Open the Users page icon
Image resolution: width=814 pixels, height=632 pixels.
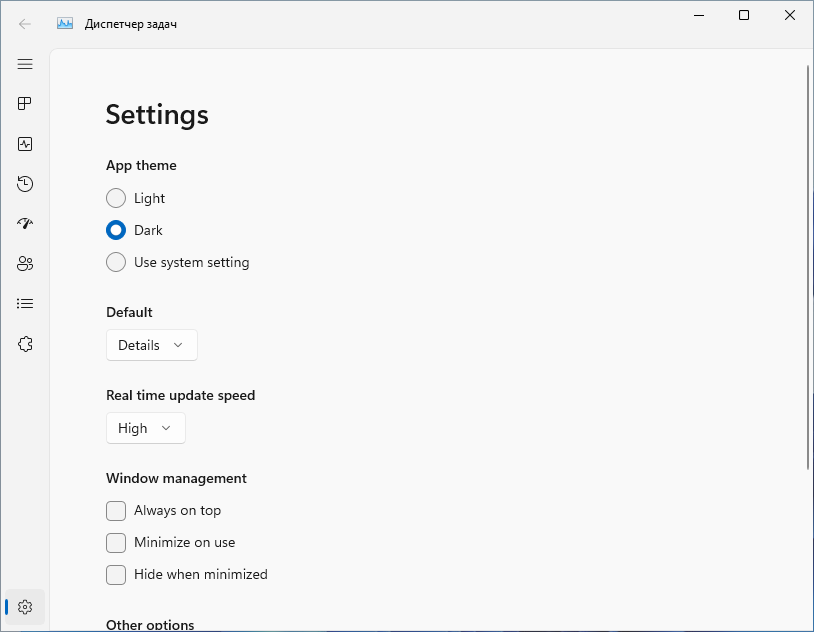25,263
